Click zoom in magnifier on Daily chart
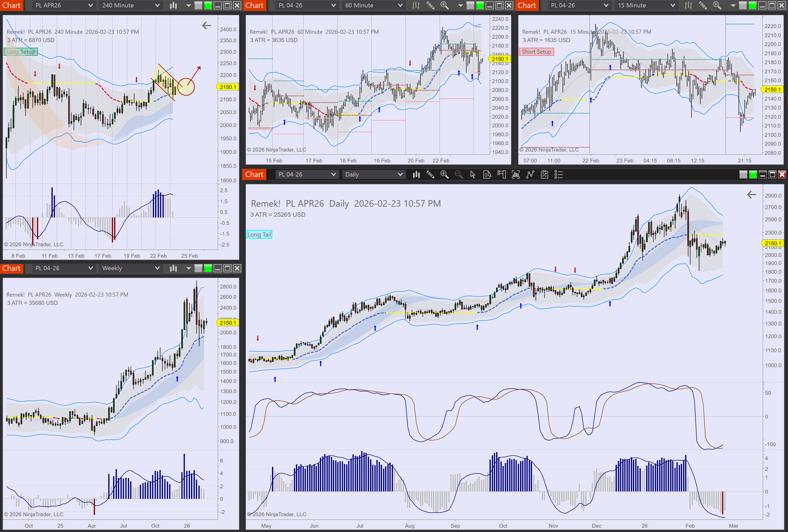The width and height of the screenshot is (788, 532). [444, 175]
